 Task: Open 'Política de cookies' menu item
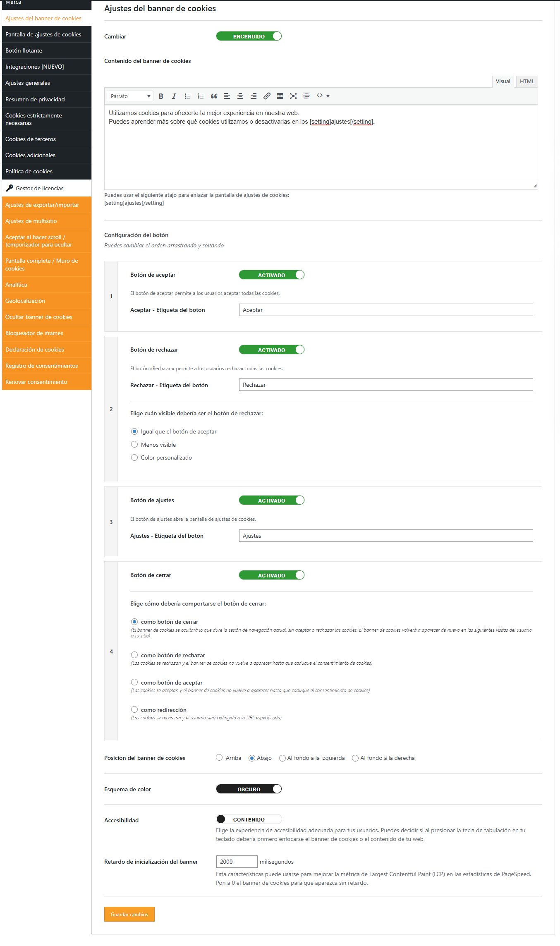(47, 171)
